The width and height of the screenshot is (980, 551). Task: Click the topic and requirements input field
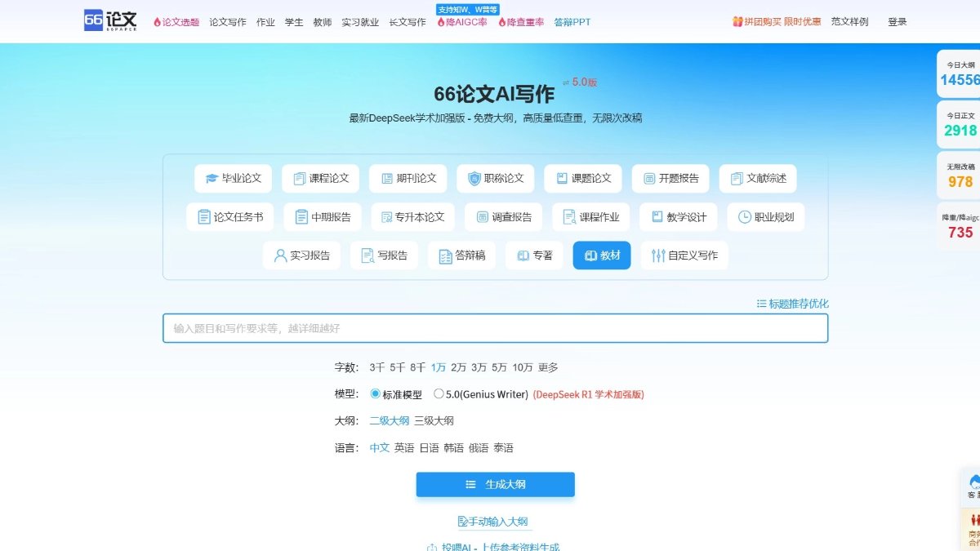[x=495, y=327]
